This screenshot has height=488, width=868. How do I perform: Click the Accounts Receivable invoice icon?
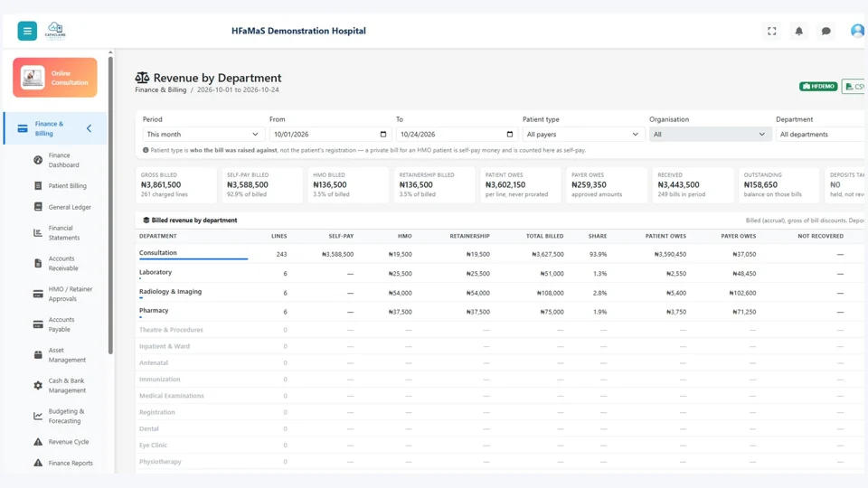[x=38, y=263]
